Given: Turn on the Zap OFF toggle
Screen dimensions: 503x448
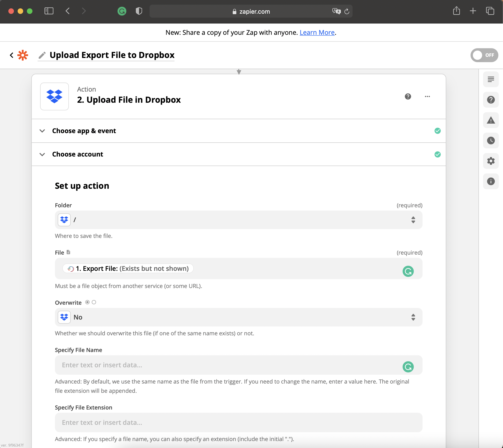Looking at the screenshot, I should point(484,55).
